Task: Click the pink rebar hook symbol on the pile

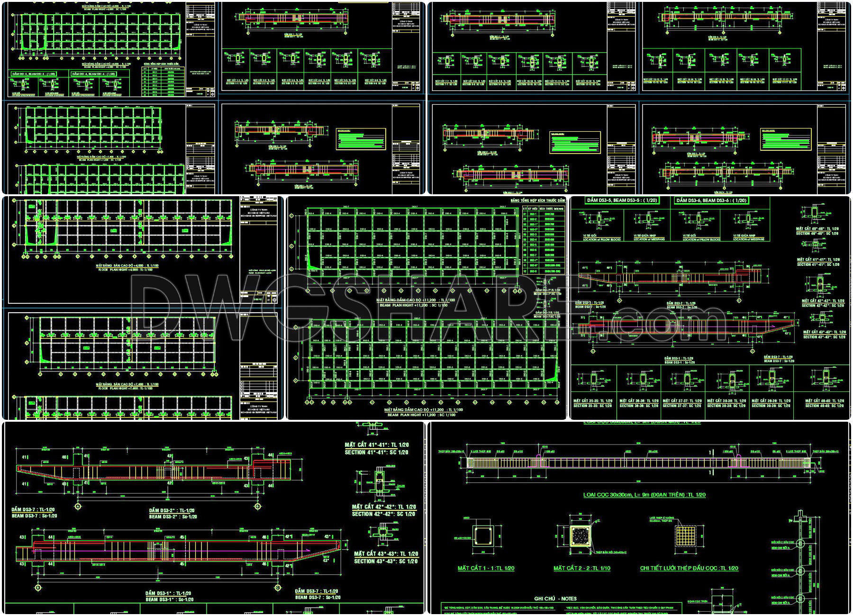Action: click(x=538, y=455)
